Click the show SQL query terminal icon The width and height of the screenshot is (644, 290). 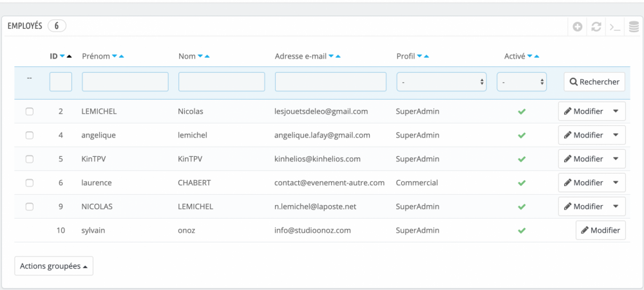615,27
